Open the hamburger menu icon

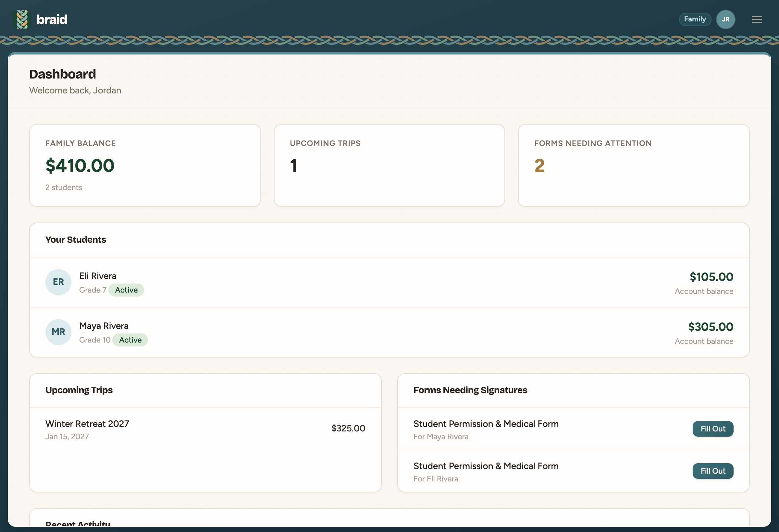click(757, 19)
